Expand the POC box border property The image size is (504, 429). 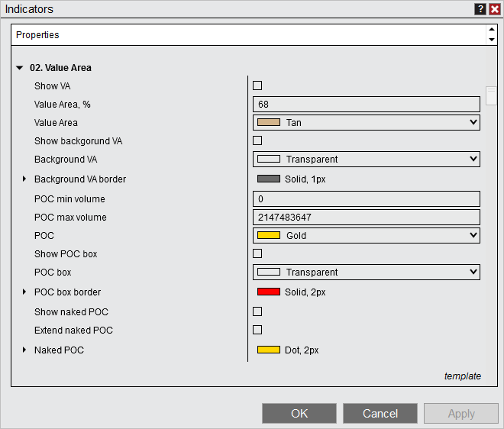(x=24, y=292)
